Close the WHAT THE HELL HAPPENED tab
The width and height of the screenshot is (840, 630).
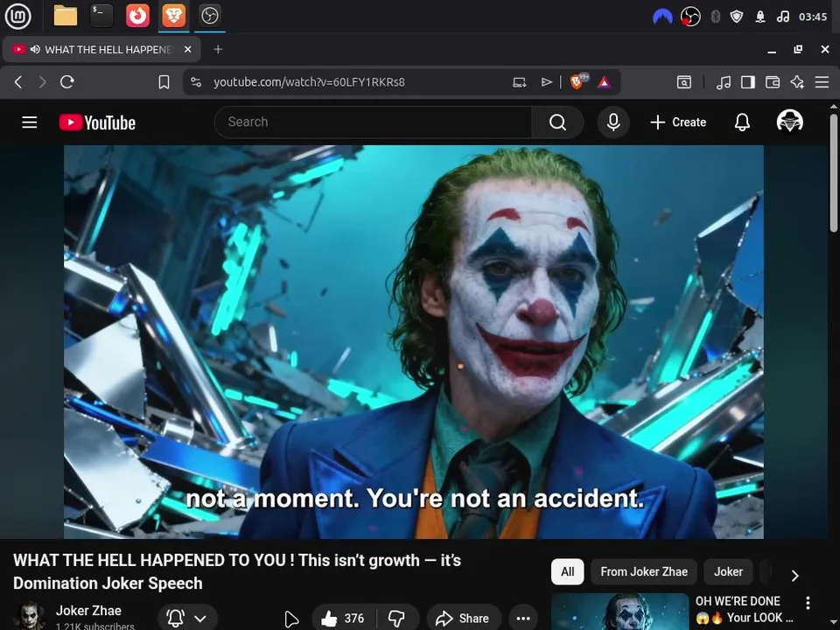click(x=187, y=49)
